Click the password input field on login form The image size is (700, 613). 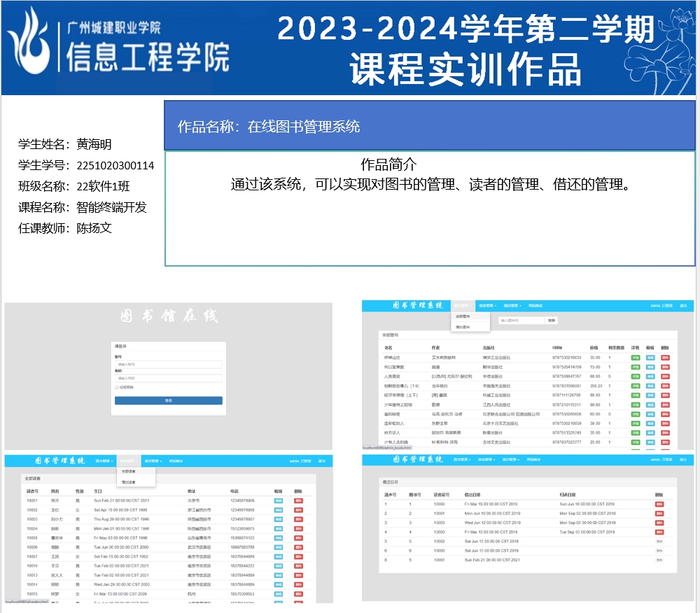(x=168, y=379)
